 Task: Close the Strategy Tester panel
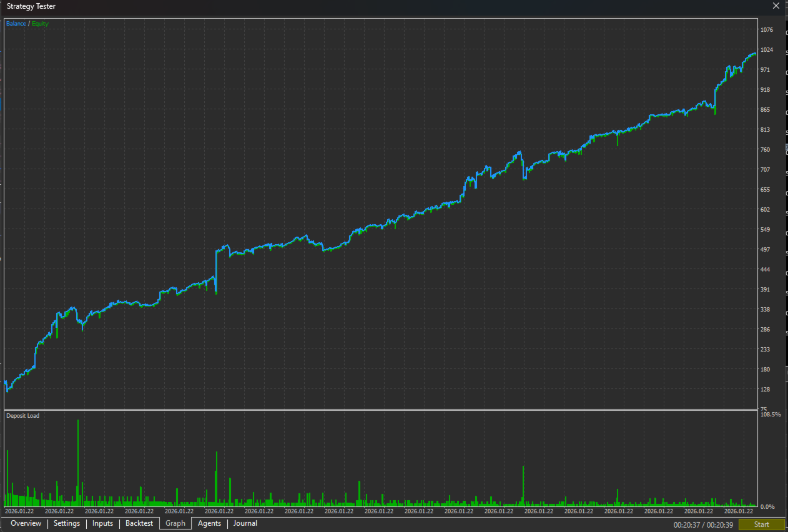coord(776,6)
